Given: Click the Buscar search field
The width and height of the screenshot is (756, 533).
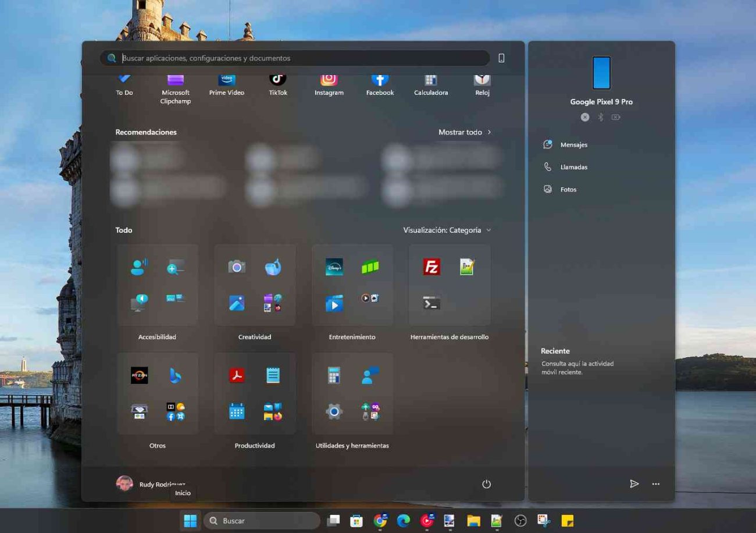Looking at the screenshot, I should 262,520.
